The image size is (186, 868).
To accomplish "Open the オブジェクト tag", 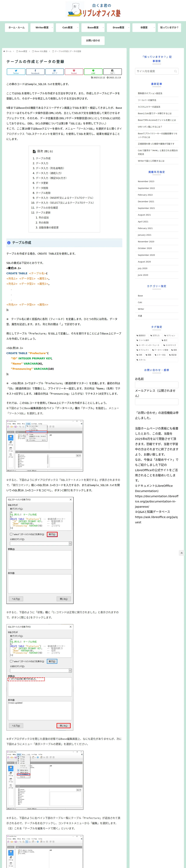I will [x=143, y=350].
